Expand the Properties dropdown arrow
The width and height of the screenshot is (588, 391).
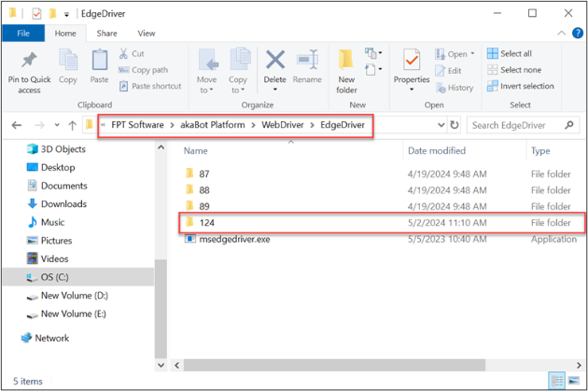[x=412, y=90]
